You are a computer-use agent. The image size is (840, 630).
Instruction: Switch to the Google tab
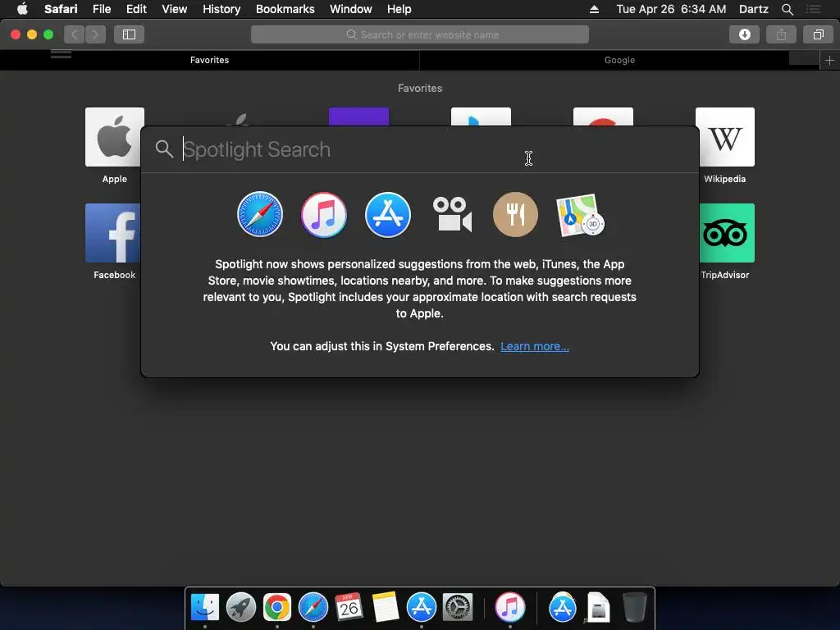coord(620,60)
